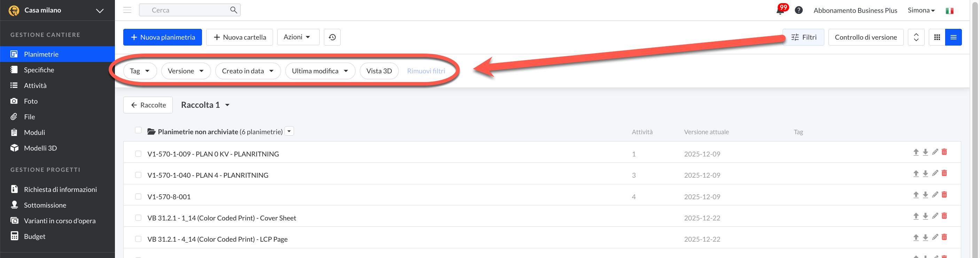The width and height of the screenshot is (980, 258).
Task: Switch to grid view layout
Action: 936,37
